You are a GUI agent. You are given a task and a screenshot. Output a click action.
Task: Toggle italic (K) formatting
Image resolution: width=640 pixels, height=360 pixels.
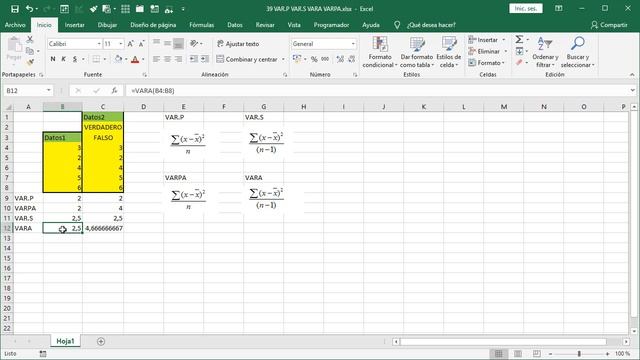point(64,59)
